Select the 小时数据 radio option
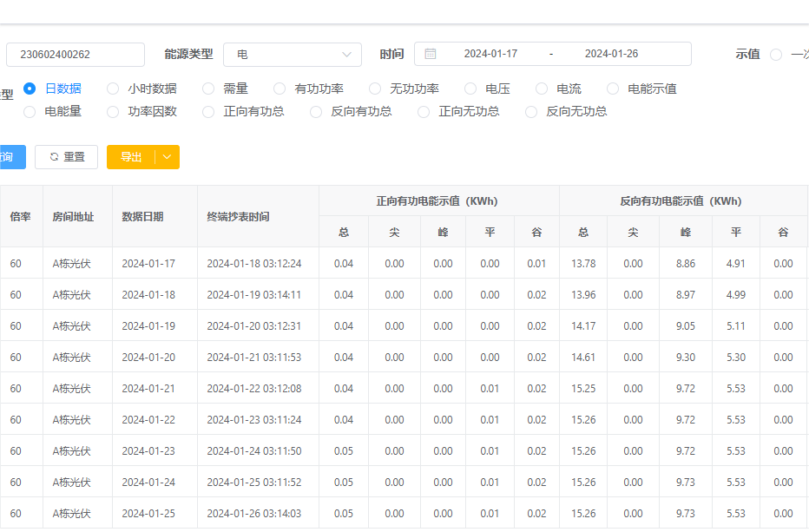809x532 pixels. click(x=113, y=89)
